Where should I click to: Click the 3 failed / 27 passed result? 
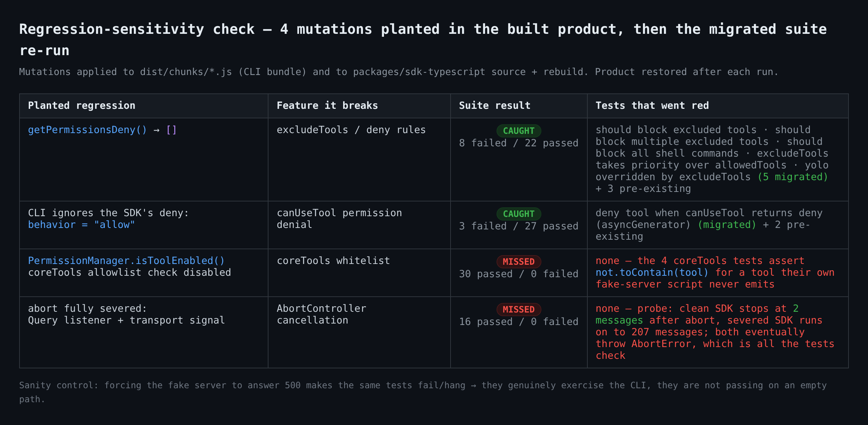pos(519,226)
